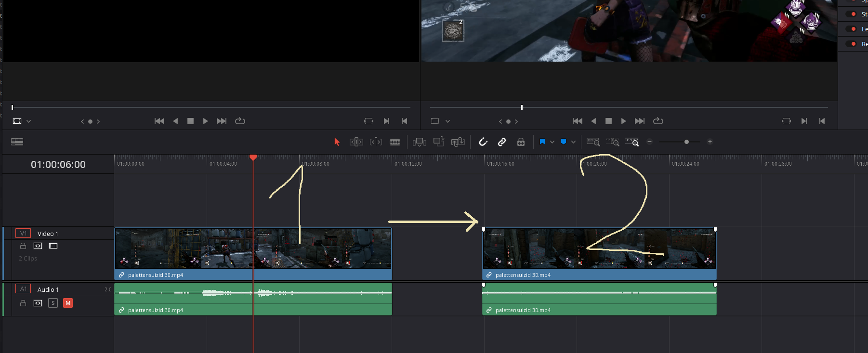
Task: Switch to Trim Edit Mode tool
Action: pyautogui.click(x=356, y=142)
